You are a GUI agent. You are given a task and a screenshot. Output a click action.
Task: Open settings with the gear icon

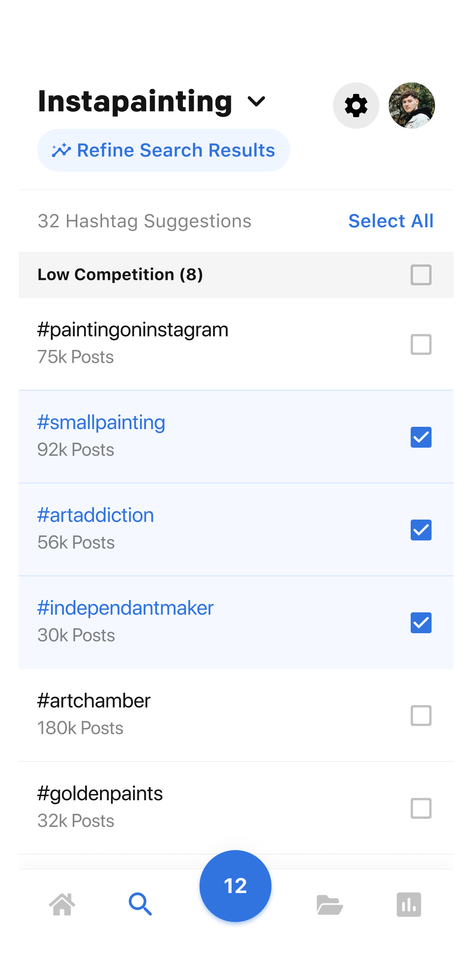click(356, 106)
